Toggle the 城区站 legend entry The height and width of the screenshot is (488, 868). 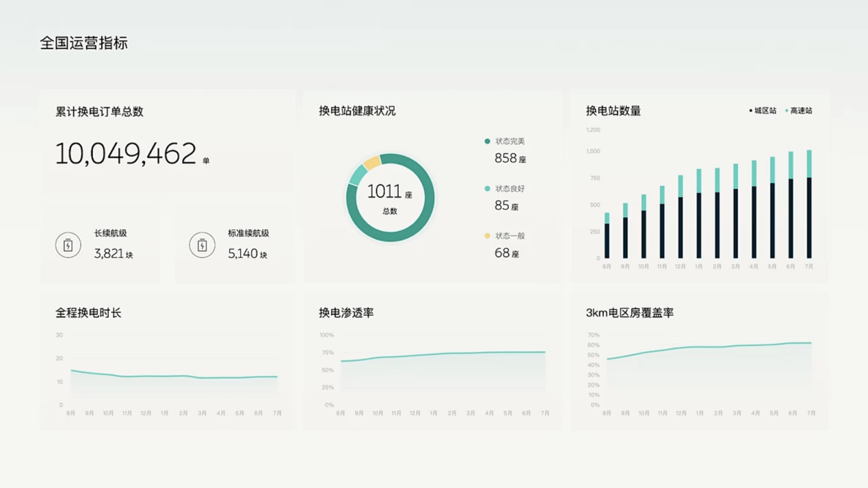(763, 110)
